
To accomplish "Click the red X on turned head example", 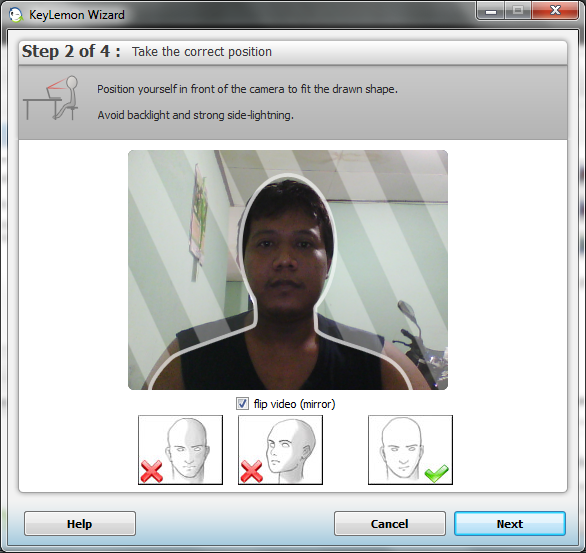I will [x=252, y=471].
